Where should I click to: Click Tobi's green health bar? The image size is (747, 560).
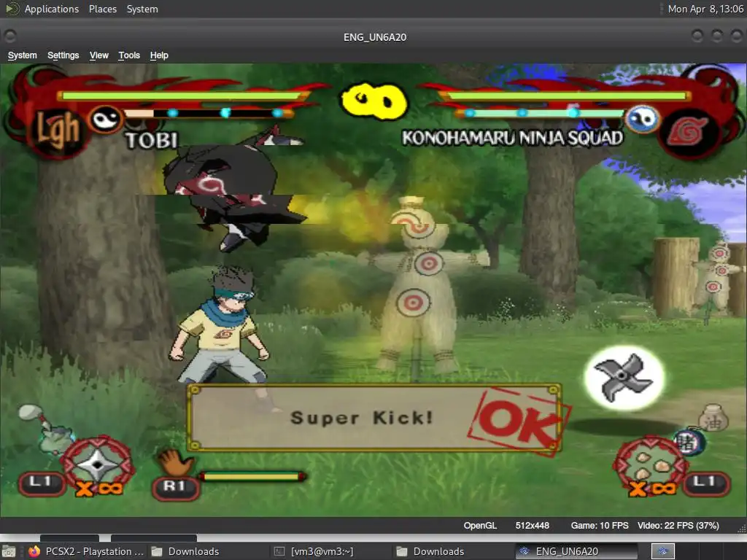[182, 96]
